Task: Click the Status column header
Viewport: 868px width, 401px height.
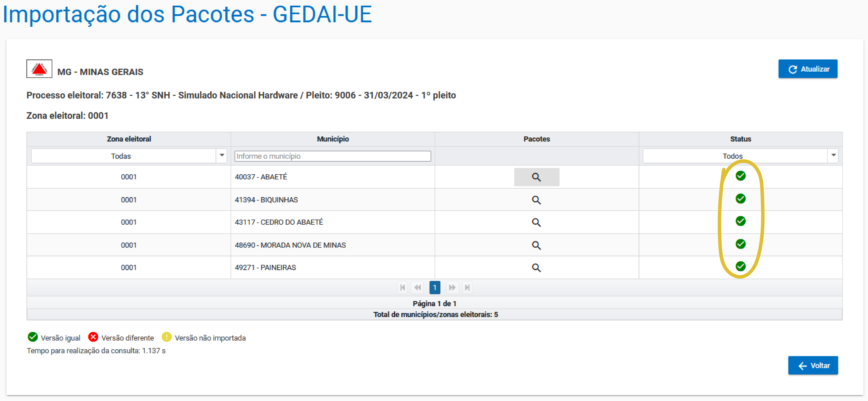Action: (x=740, y=139)
